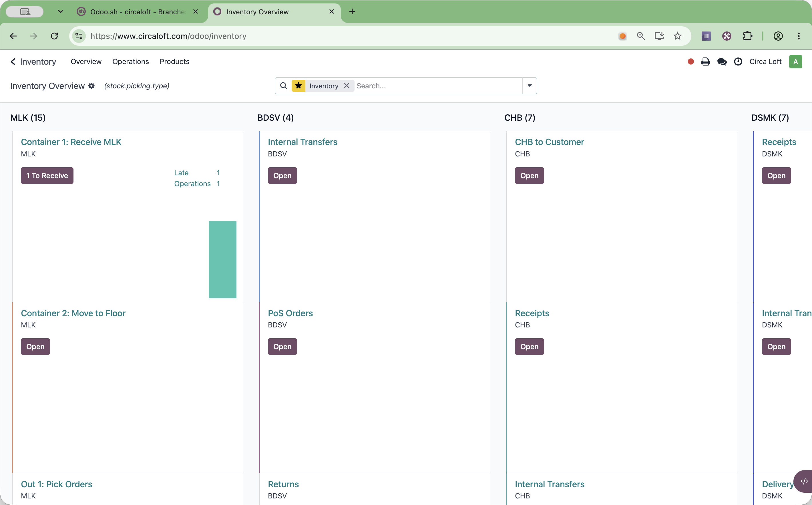
Task: Remove the Inventory filter with its X
Action: click(347, 86)
